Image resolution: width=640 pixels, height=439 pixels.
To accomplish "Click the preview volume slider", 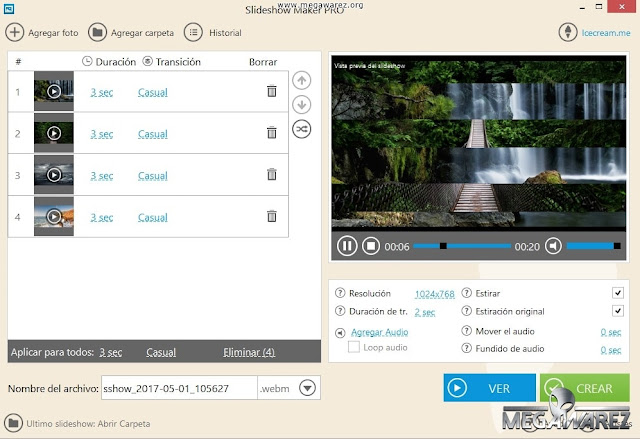I will (x=593, y=246).
